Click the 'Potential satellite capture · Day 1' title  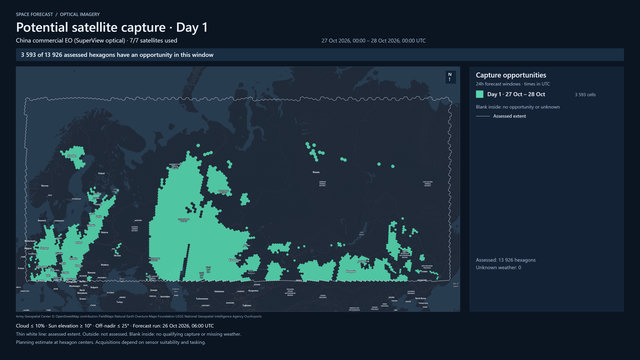112,27
